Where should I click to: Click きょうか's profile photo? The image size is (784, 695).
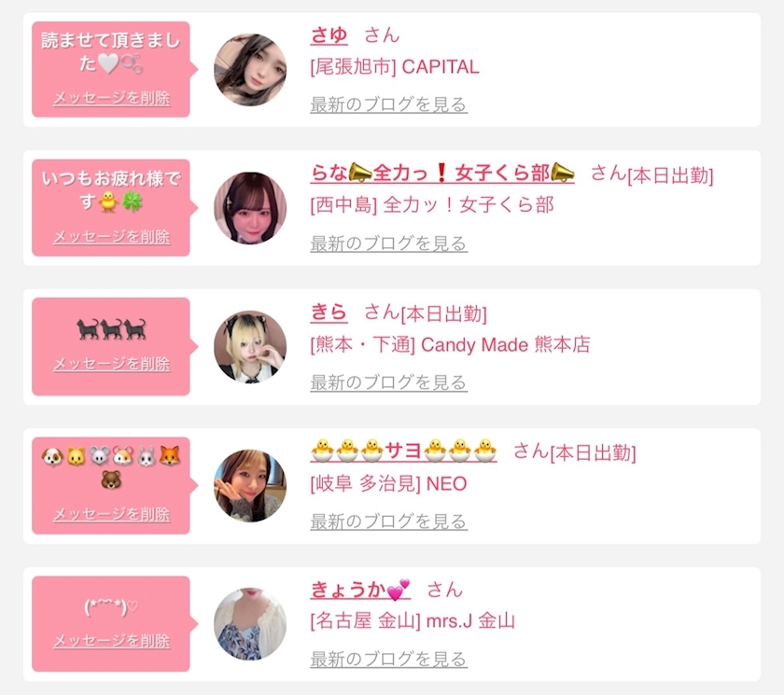[x=250, y=624]
